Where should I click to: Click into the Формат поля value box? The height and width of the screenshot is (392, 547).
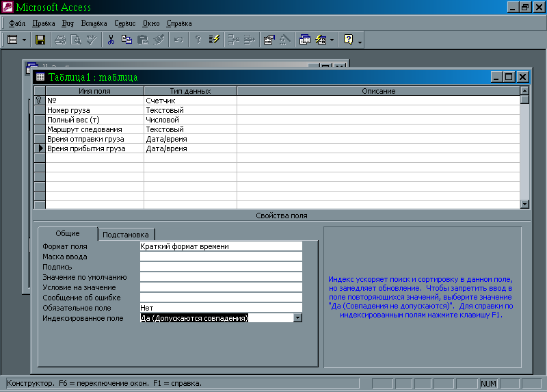[221, 246]
